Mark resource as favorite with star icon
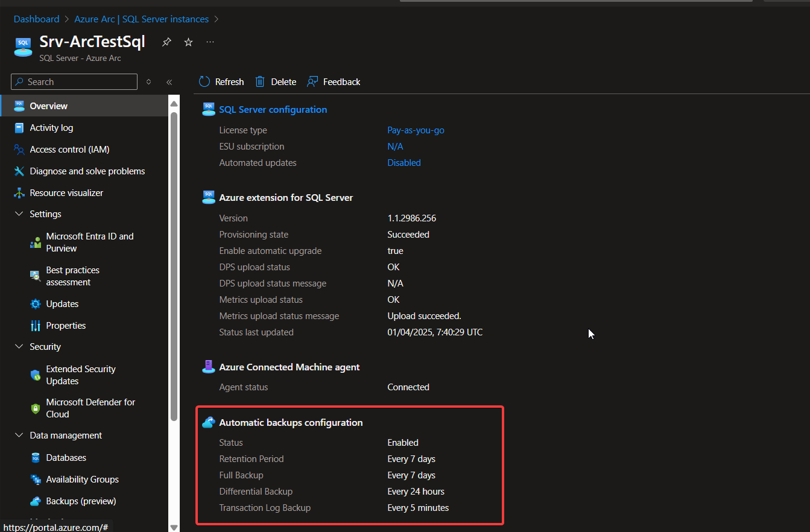The width and height of the screenshot is (810, 532). 188,42
